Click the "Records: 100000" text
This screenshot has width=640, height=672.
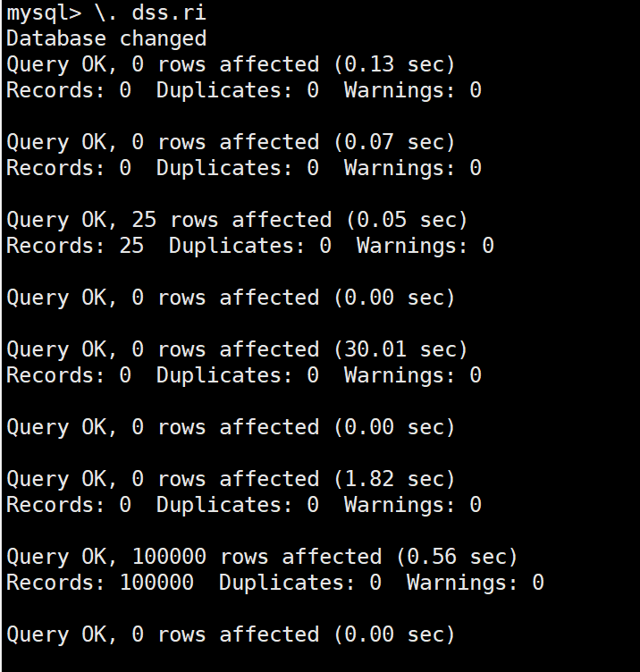tap(100, 584)
